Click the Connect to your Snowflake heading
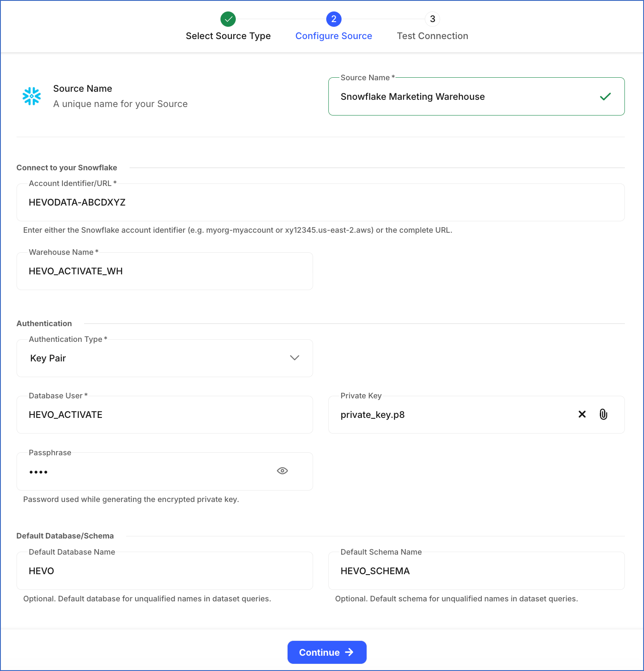The image size is (644, 671). point(67,168)
